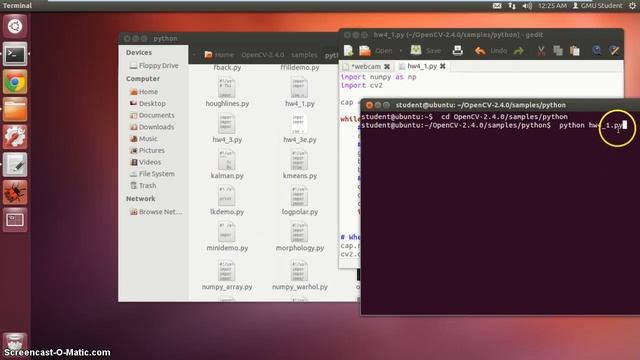Open File System in the Files sidebar
This screenshot has width=640, height=360.
(152, 174)
